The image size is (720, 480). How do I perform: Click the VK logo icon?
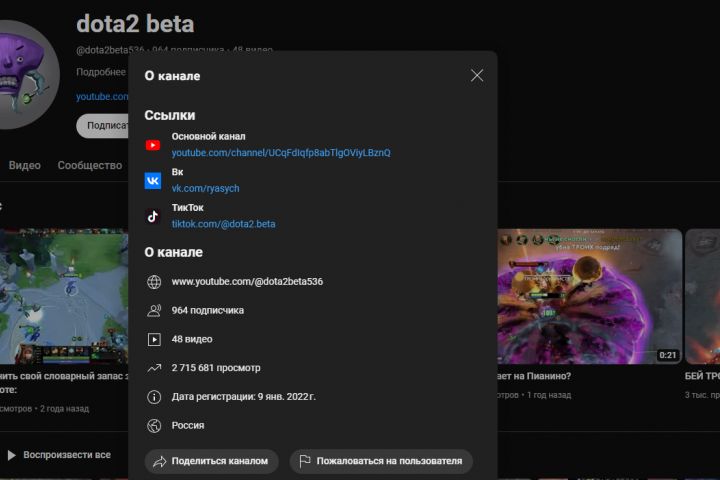[x=153, y=180]
